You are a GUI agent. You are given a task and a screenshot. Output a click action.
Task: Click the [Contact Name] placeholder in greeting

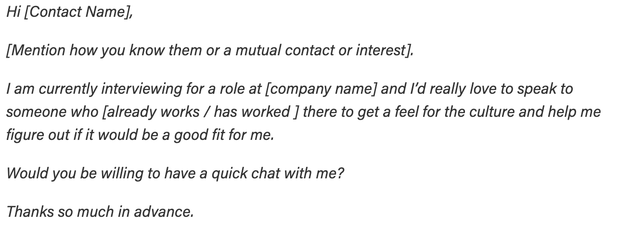[78, 12]
